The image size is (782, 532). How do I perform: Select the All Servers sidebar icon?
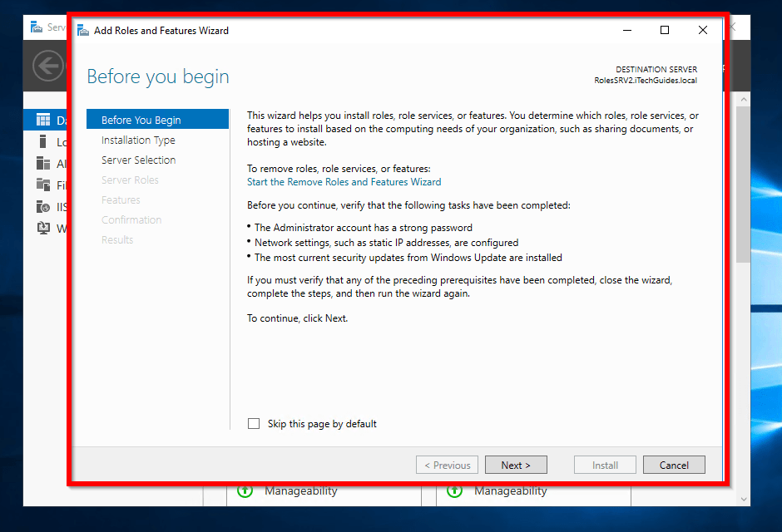43,164
